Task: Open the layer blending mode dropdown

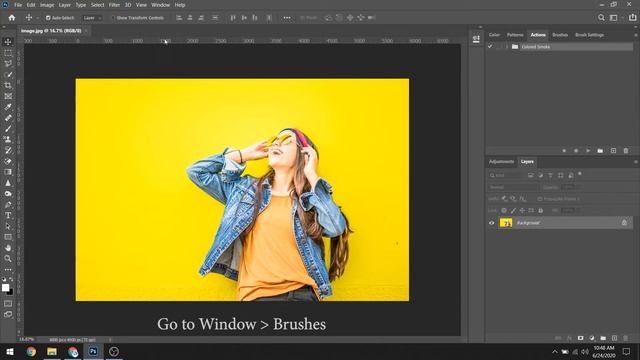Action: (x=513, y=187)
